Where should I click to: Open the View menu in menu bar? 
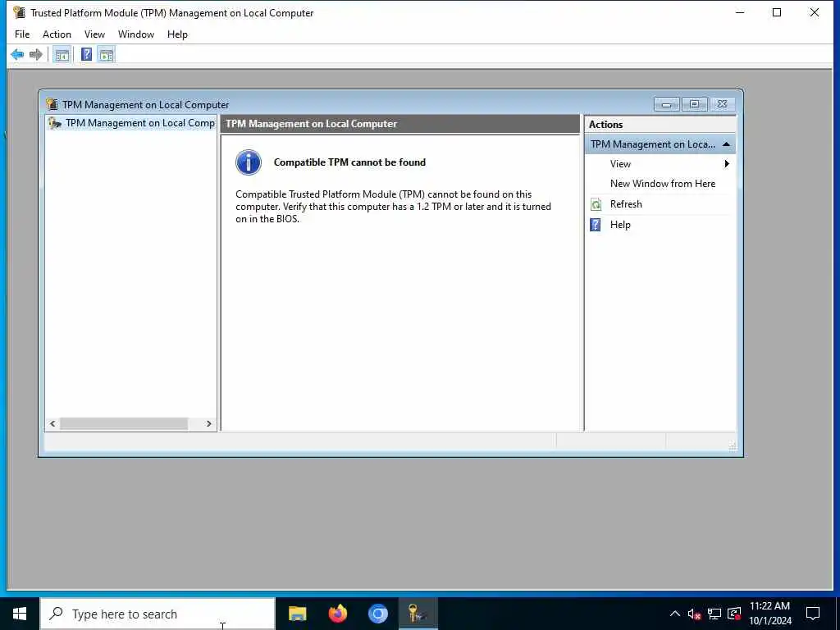click(94, 34)
